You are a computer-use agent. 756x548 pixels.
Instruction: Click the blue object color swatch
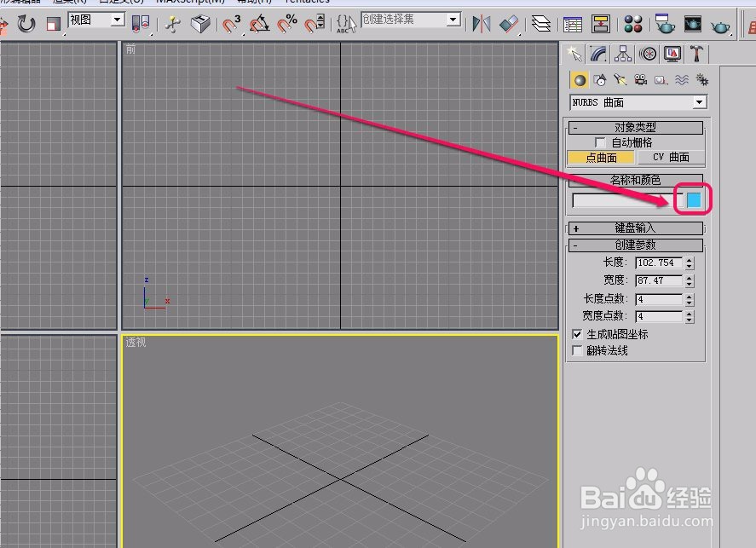693,200
